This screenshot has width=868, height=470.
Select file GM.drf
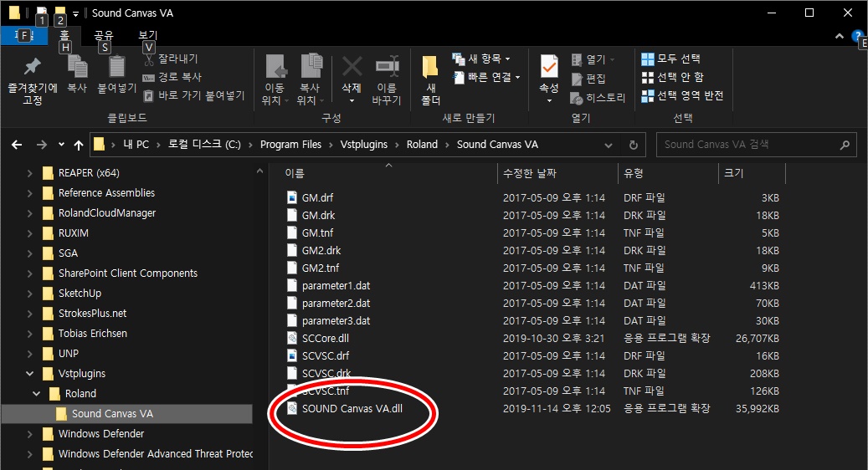pos(317,198)
